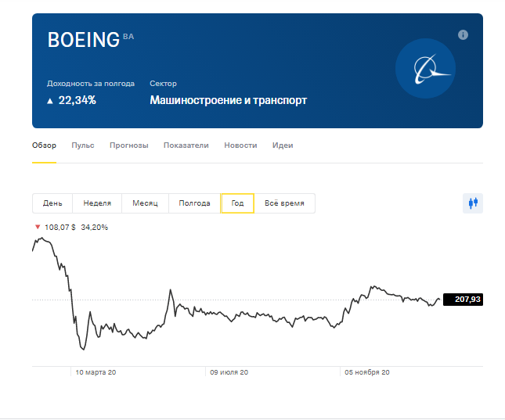
Task: Switch to the Идеи tab
Action: [x=283, y=145]
